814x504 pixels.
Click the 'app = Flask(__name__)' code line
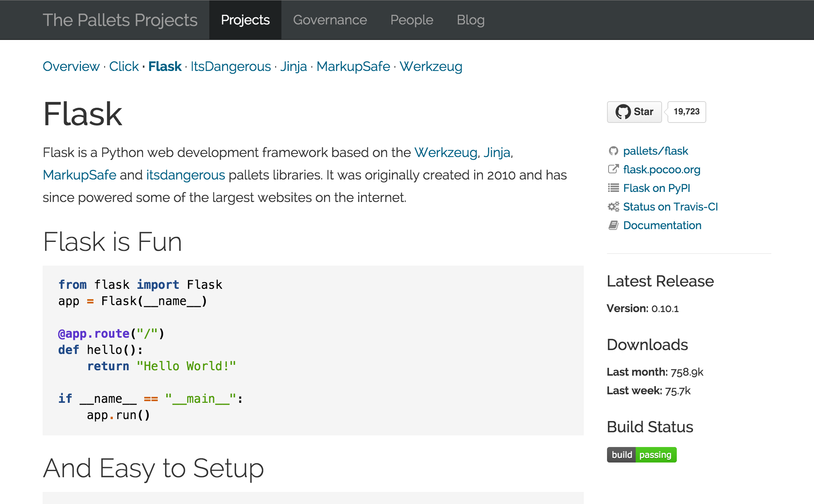[133, 301]
